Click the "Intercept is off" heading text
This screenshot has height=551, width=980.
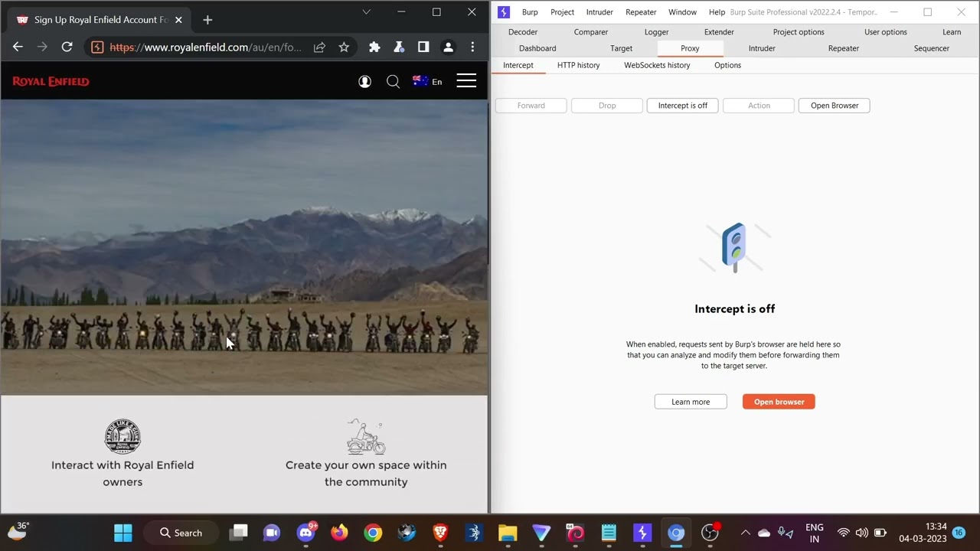point(735,309)
